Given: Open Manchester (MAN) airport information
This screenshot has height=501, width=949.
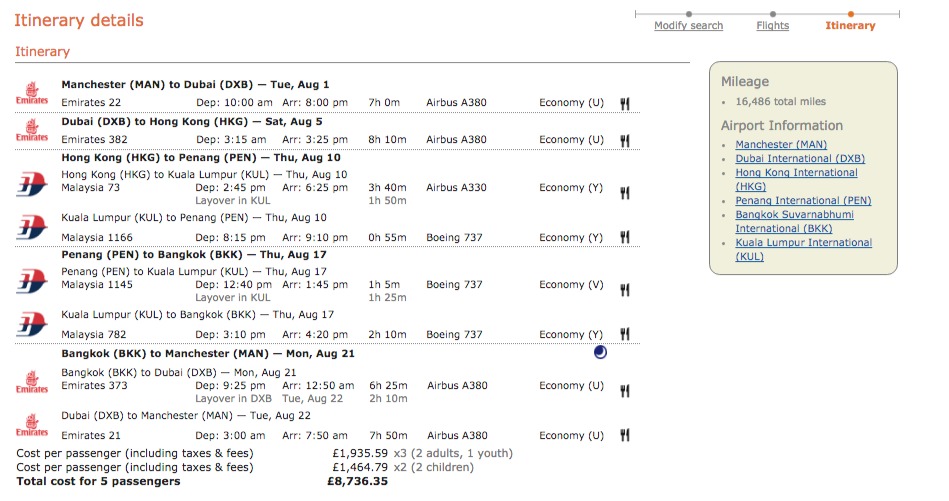Looking at the screenshot, I should tap(781, 144).
